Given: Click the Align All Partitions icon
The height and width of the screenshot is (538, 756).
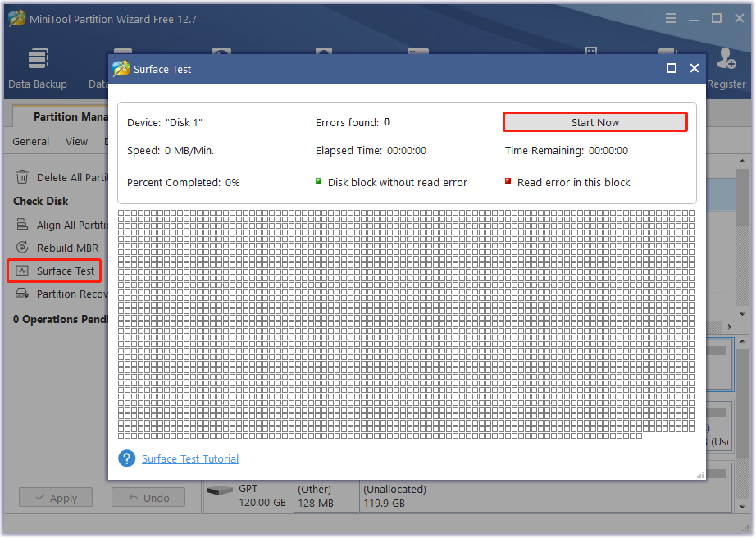Looking at the screenshot, I should [22, 224].
